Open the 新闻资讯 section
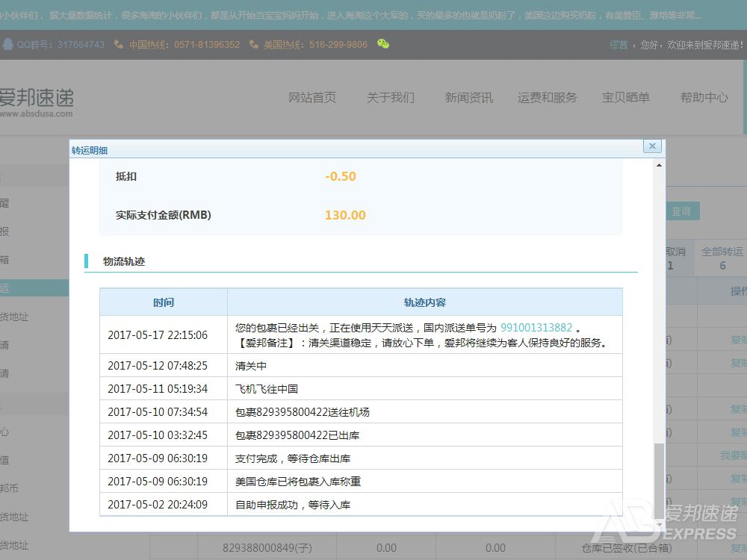747x560 pixels. click(468, 98)
